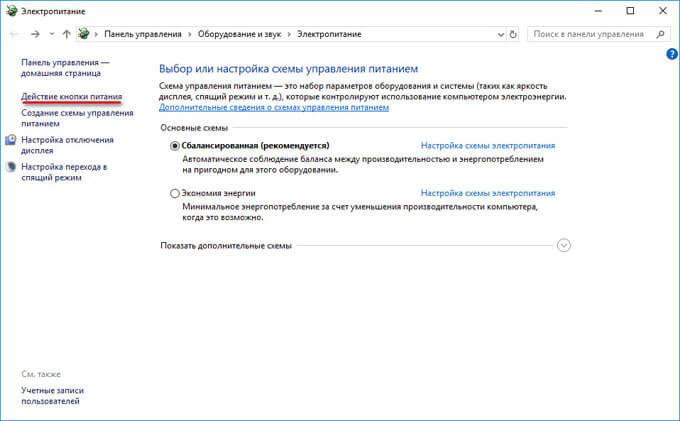Click the Back navigation arrow
Screen dimensions: 680x421
[x=14, y=34]
